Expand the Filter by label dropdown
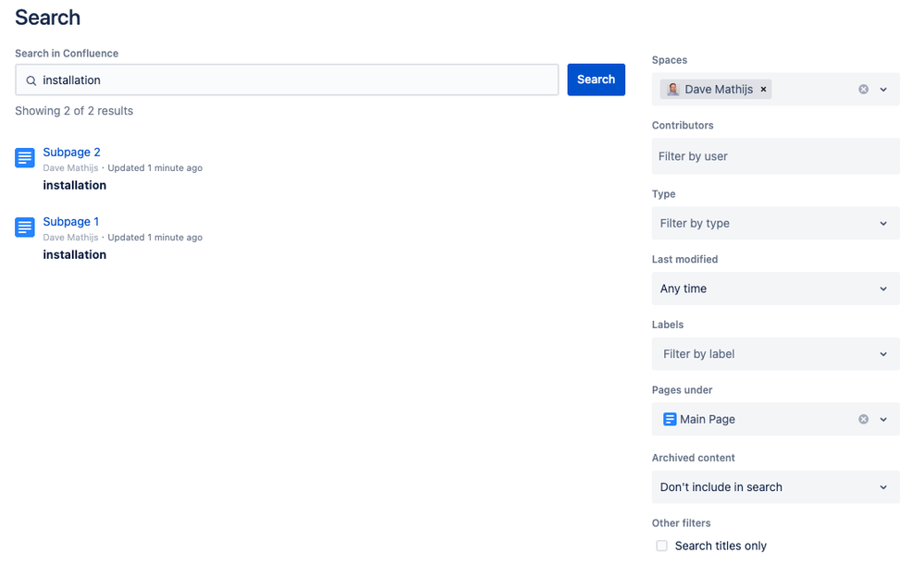The image size is (924, 577). point(775,353)
